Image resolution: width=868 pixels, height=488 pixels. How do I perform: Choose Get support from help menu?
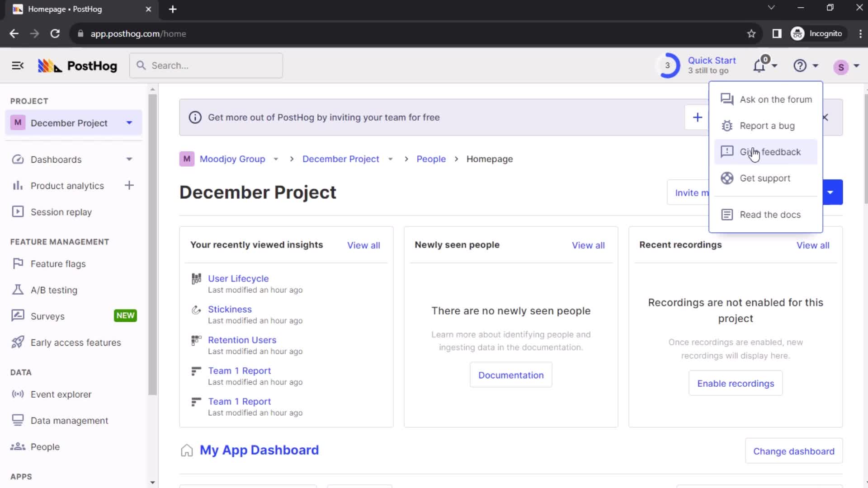766,178
